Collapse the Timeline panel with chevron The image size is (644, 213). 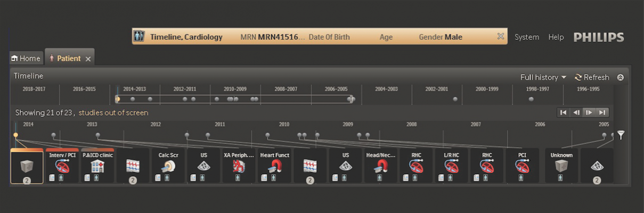620,77
